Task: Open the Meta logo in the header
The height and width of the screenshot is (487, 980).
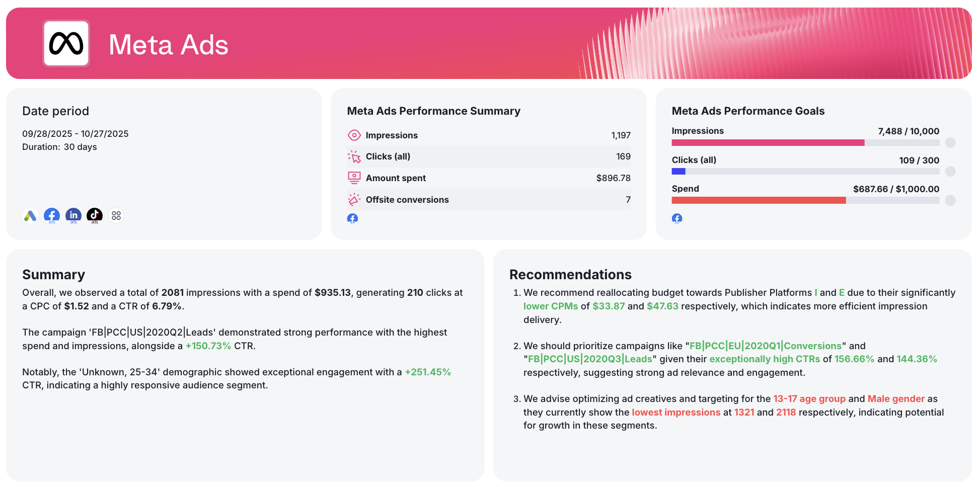Action: pos(66,44)
